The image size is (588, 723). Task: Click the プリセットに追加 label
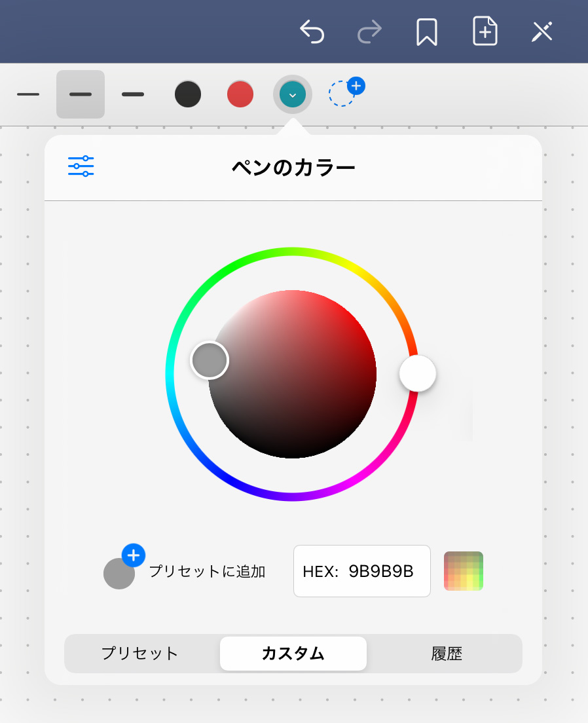pyautogui.click(x=207, y=571)
